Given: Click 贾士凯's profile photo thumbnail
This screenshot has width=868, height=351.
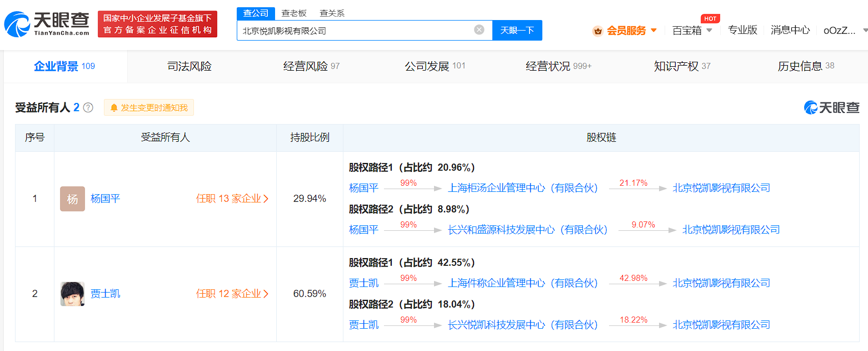Looking at the screenshot, I should (x=73, y=294).
